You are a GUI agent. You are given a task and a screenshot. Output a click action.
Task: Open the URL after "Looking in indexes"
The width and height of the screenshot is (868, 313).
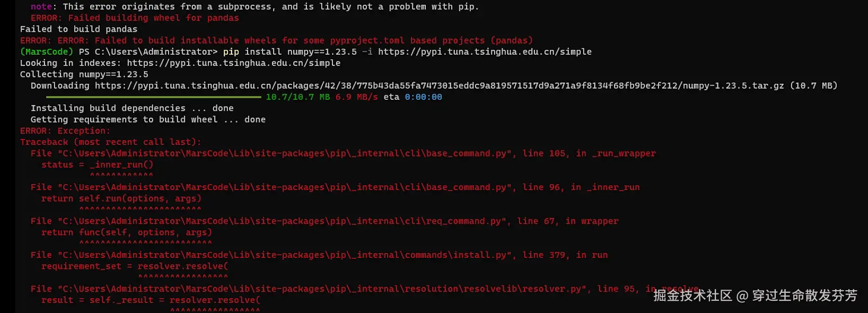(233, 63)
